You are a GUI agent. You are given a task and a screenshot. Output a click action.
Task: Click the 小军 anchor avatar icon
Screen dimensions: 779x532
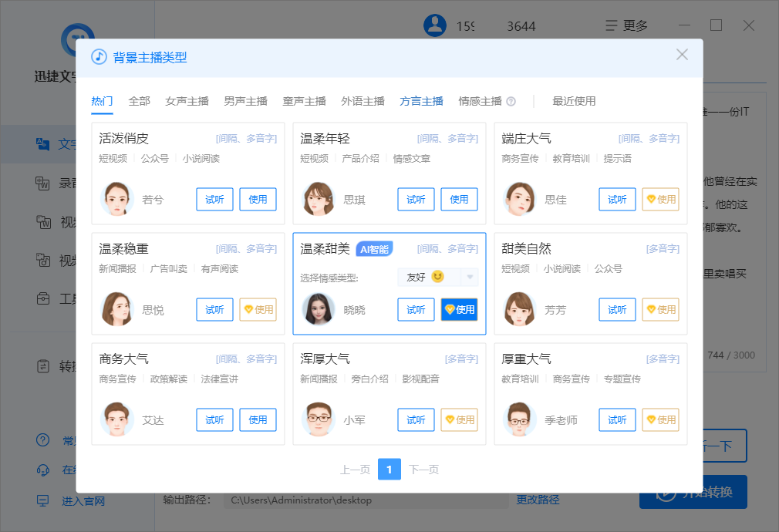(319, 419)
